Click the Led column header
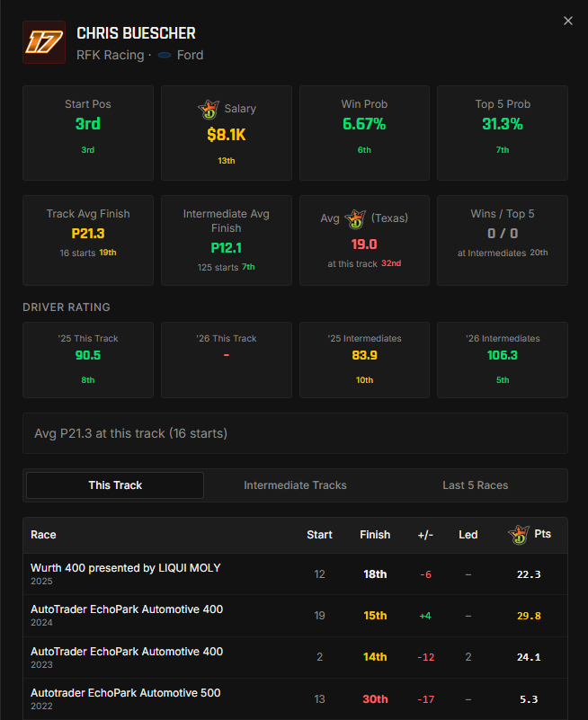This screenshot has height=720, width=588. click(x=468, y=535)
